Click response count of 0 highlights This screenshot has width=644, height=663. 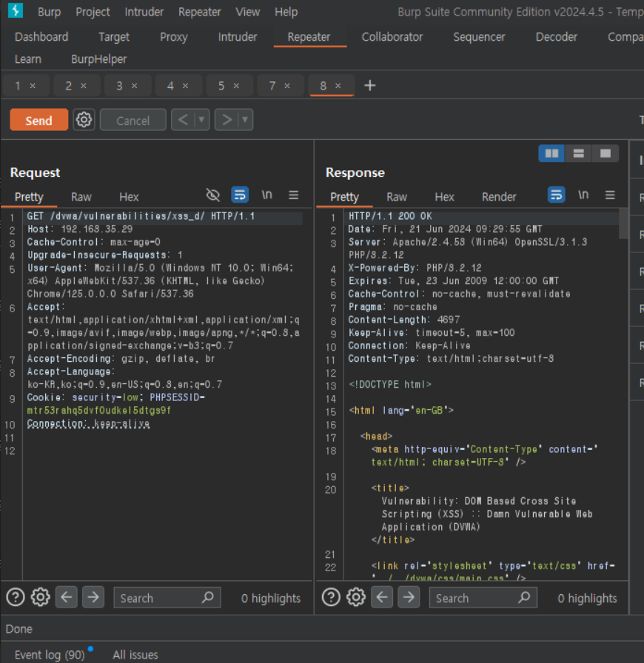point(587,598)
